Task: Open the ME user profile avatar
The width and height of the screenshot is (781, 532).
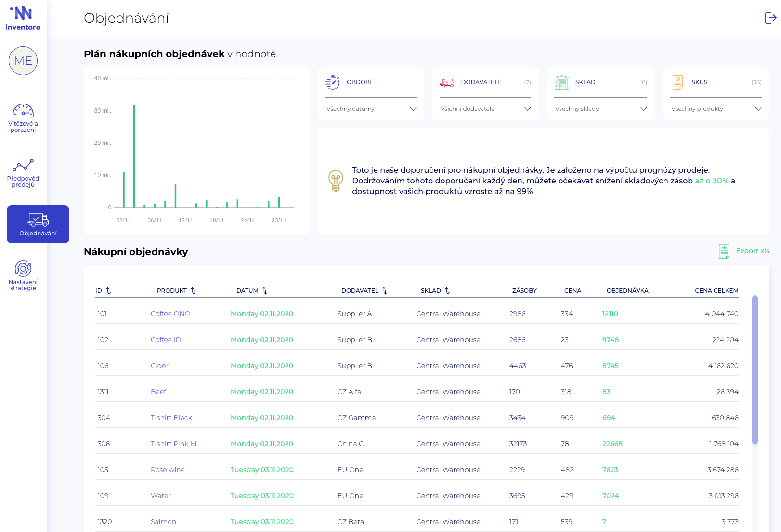Action: tap(23, 61)
